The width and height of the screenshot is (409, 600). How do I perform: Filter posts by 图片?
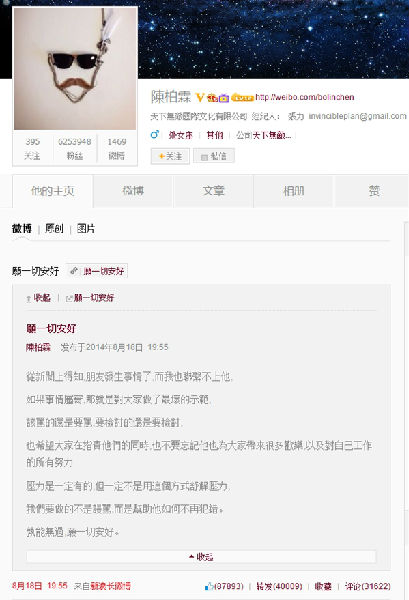[x=86, y=228]
